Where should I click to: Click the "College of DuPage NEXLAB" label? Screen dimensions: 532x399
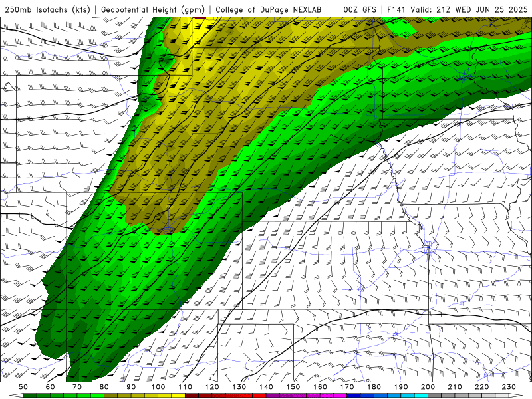click(269, 9)
